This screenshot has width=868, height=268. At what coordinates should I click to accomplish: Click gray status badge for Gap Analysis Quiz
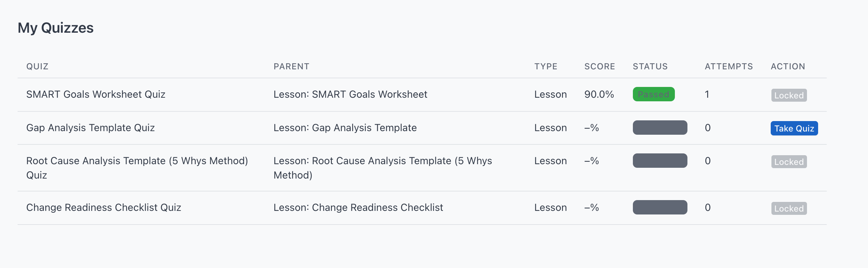coord(660,128)
